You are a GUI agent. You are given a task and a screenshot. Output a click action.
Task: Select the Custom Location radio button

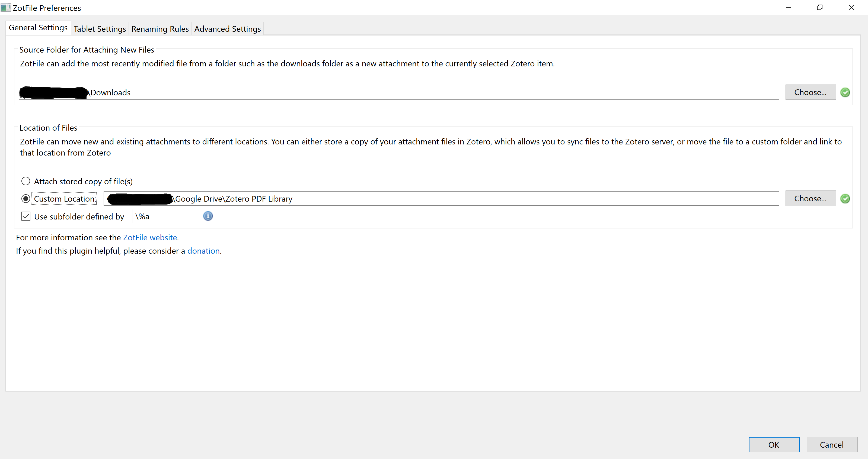pos(25,199)
